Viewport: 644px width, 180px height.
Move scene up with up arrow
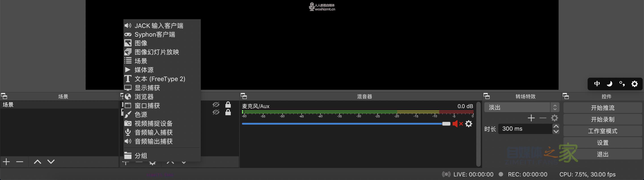pyautogui.click(x=38, y=162)
